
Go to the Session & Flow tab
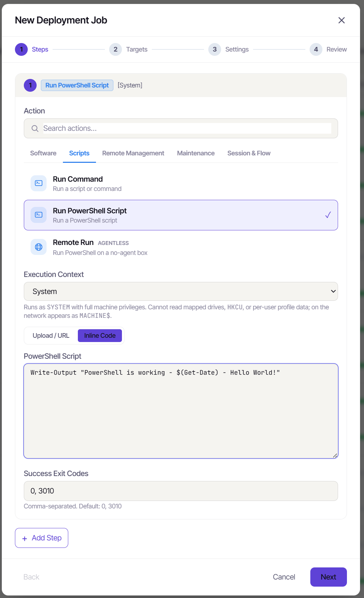[x=249, y=153]
